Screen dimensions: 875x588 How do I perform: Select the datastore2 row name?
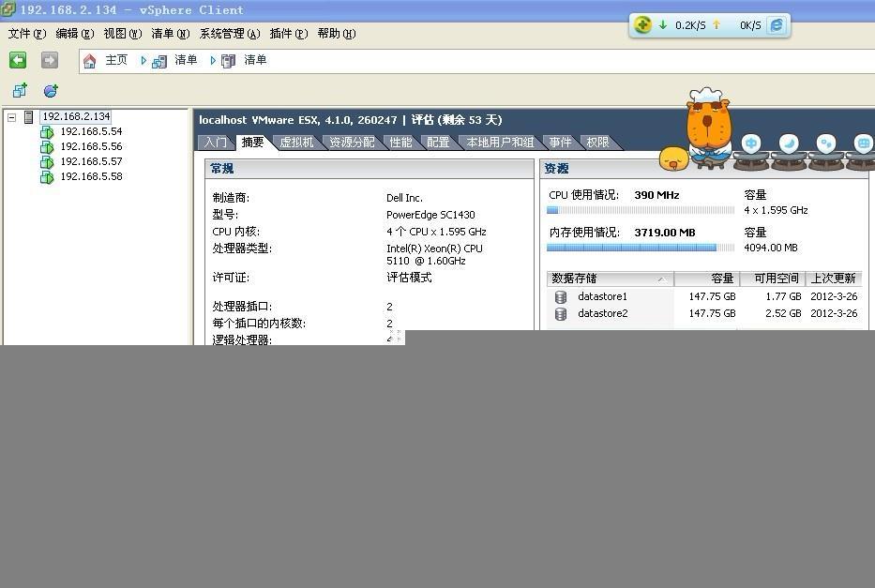(603, 313)
